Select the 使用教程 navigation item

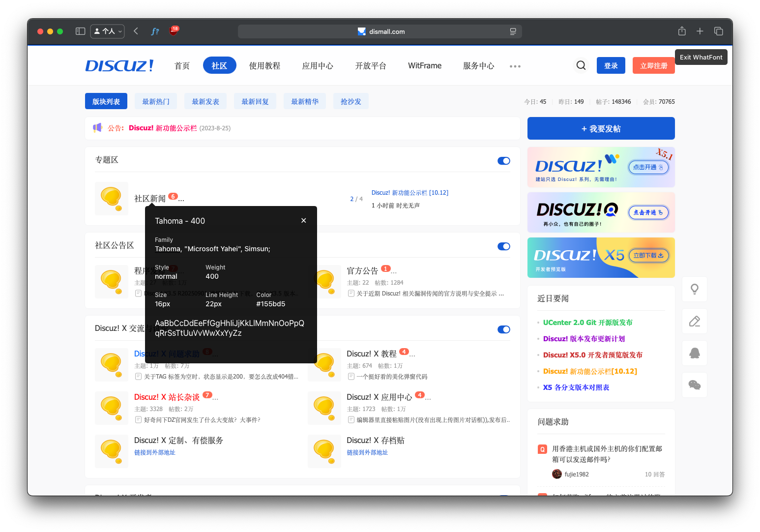(x=264, y=66)
